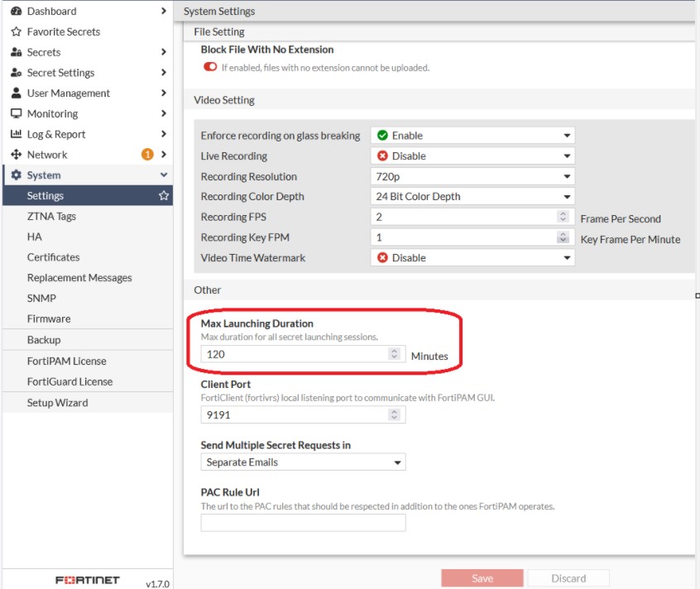This screenshot has width=700, height=589.
Task: Click the Recording FPS stepper arrows
Action: click(x=563, y=217)
